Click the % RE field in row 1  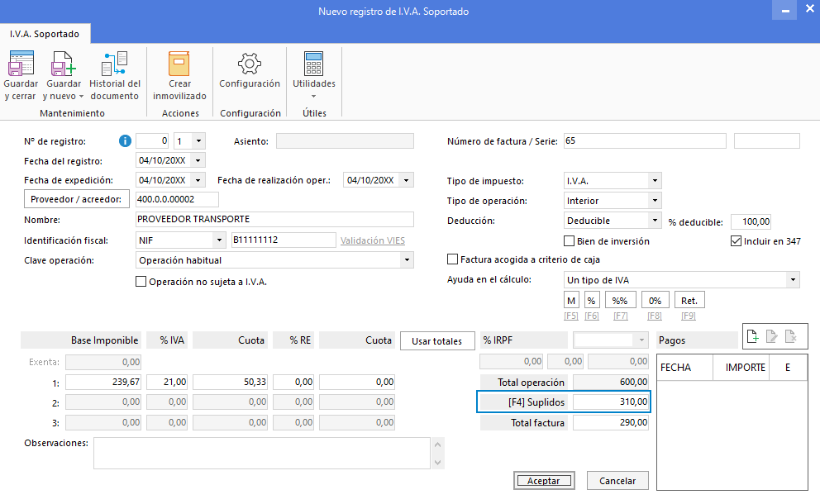(x=293, y=383)
